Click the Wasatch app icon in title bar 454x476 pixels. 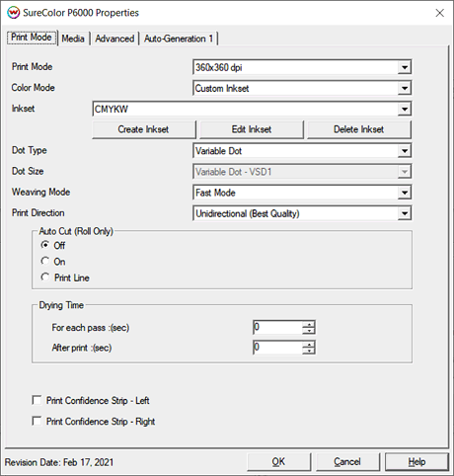pyautogui.click(x=14, y=13)
